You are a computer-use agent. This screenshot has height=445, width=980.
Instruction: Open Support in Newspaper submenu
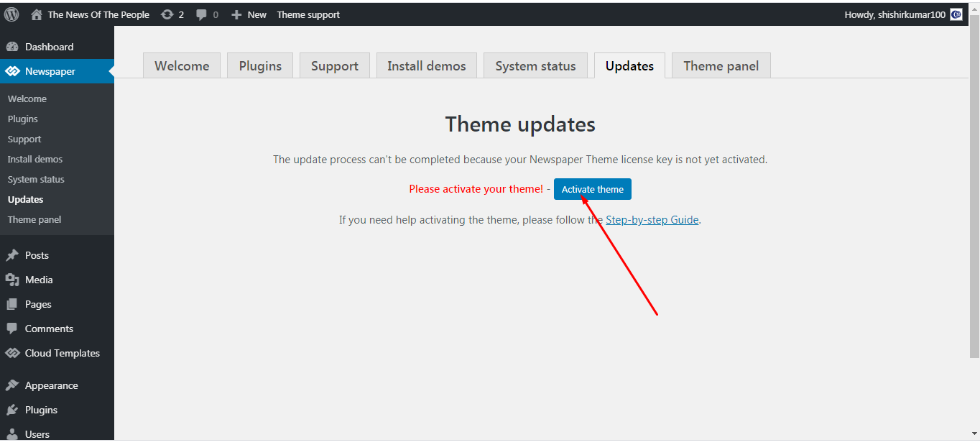[x=24, y=139]
